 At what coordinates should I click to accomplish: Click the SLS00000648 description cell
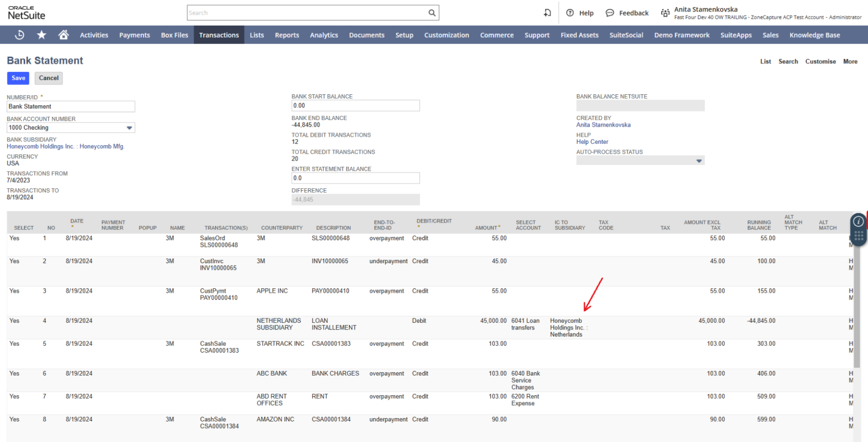point(330,238)
